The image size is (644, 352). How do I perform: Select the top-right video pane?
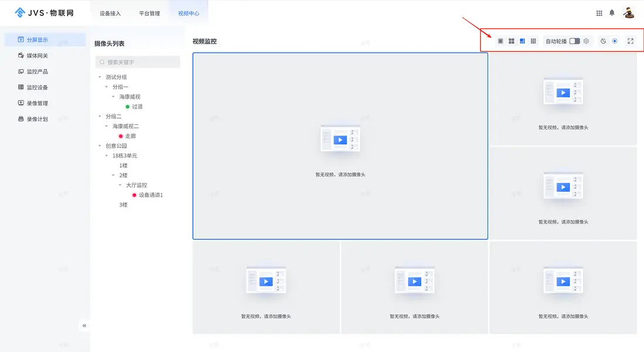click(x=563, y=99)
